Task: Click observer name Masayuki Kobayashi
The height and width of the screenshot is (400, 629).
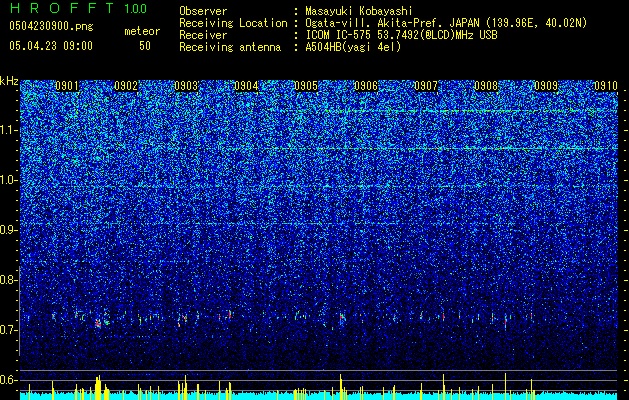Action: tap(359, 11)
